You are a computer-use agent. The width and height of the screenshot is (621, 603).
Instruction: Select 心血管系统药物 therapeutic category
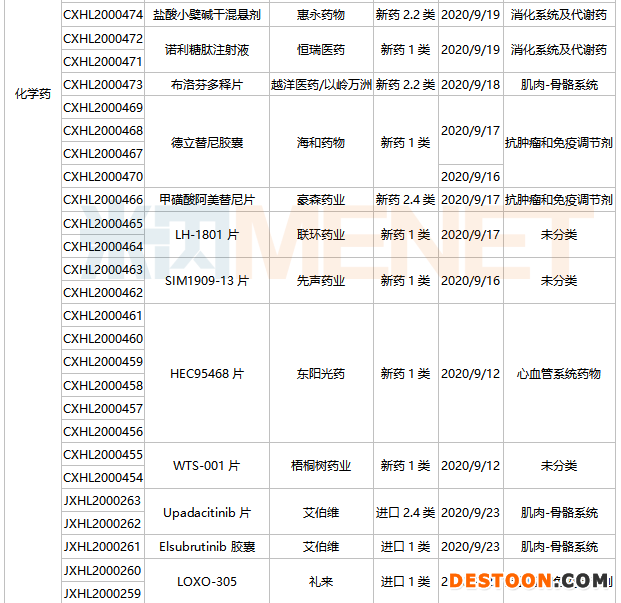tap(559, 374)
